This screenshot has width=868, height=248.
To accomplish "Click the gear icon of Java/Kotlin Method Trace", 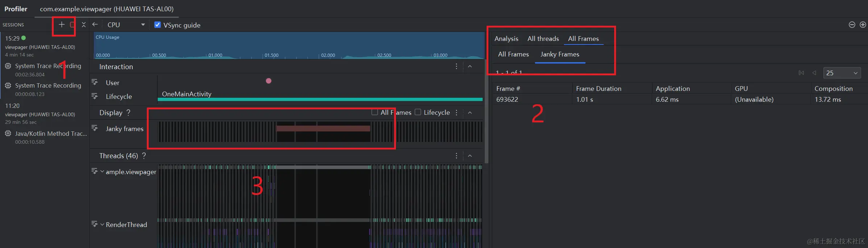I will pyautogui.click(x=8, y=133).
